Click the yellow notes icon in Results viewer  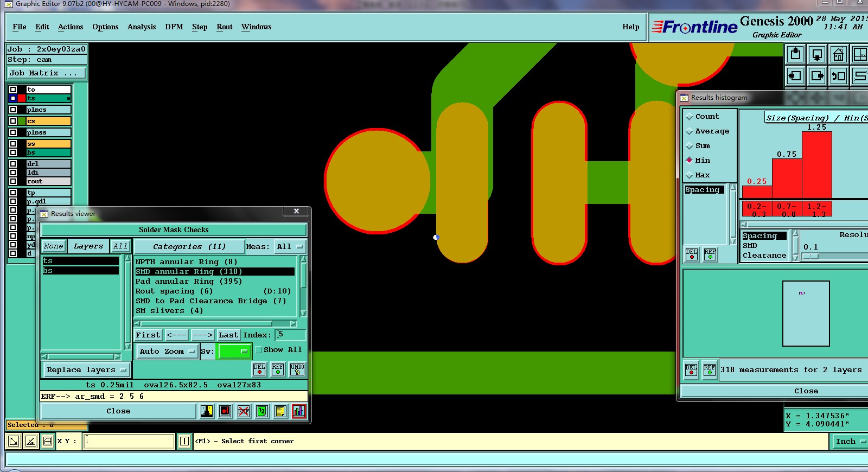280,411
